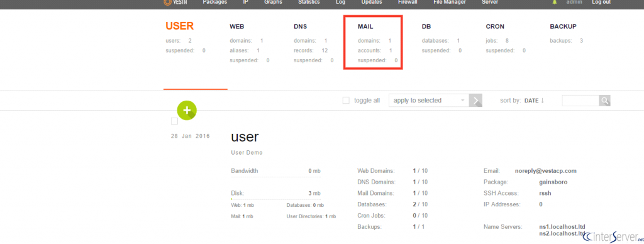Image resolution: width=644 pixels, height=244 pixels.
Task: Open the 'user' account heading
Action: point(245,137)
